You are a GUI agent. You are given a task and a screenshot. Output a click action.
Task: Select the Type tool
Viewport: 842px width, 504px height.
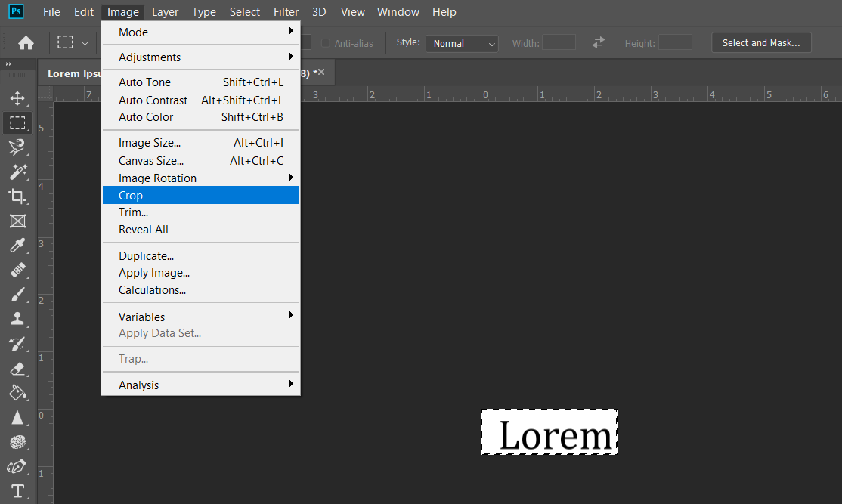(x=18, y=491)
